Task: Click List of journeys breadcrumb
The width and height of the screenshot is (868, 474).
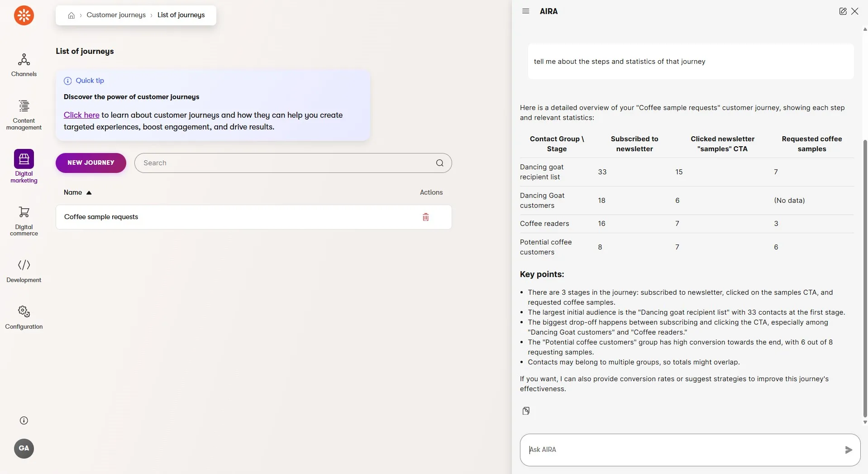Action: click(x=181, y=15)
